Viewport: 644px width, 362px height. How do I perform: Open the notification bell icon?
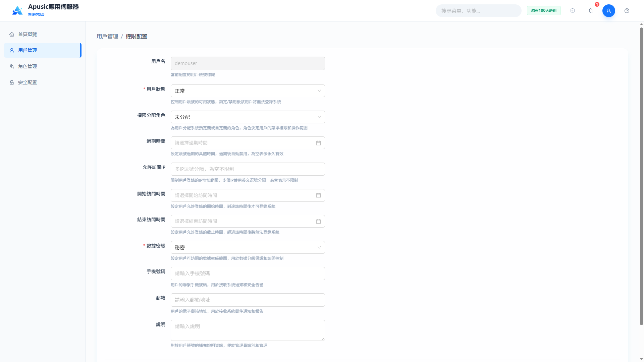click(x=591, y=11)
